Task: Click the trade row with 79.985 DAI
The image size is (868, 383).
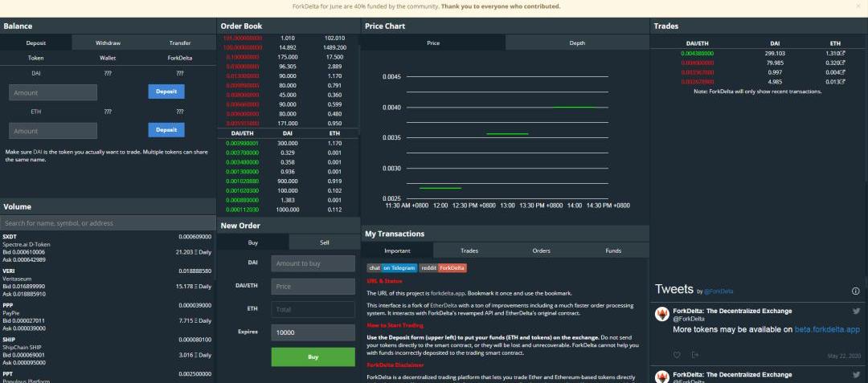Action: click(757, 63)
